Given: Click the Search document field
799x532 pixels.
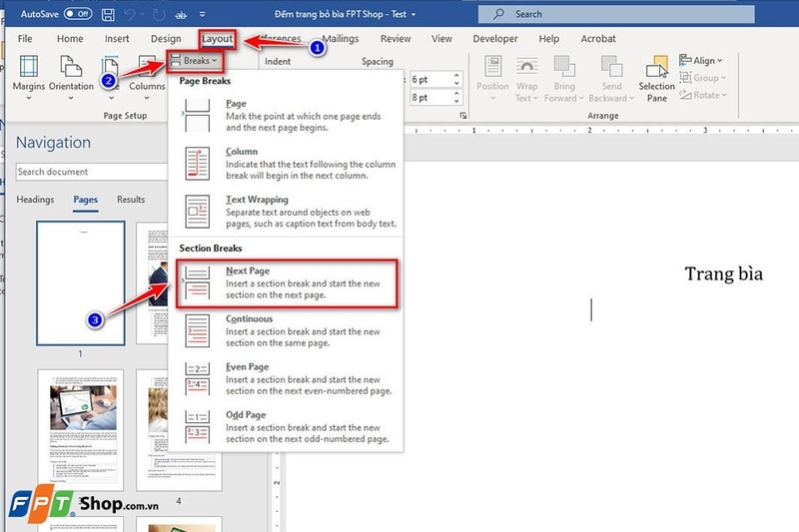Looking at the screenshot, I should click(80, 172).
